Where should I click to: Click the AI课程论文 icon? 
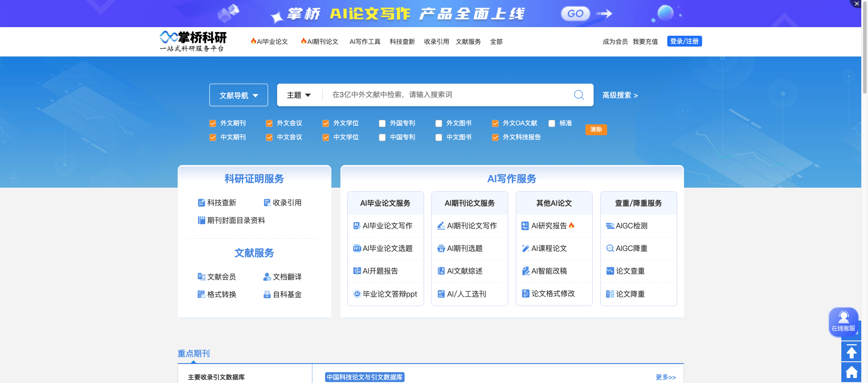525,248
